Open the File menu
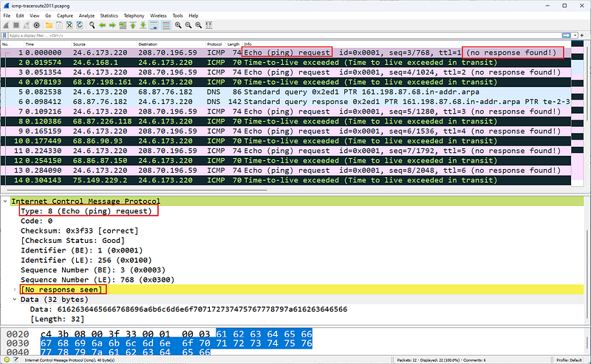This screenshot has height=364, width=591. (x=7, y=16)
